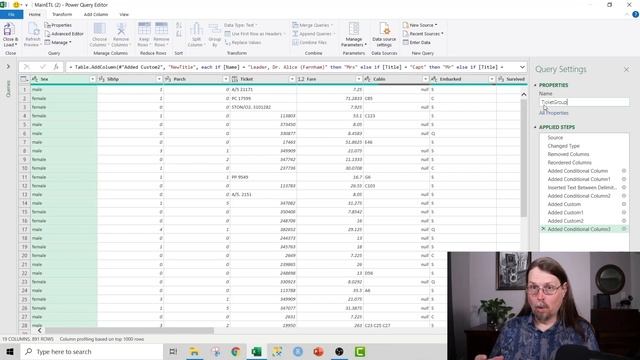Click the fx add step icon
This screenshot has height=360, width=640.
coord(56,67)
